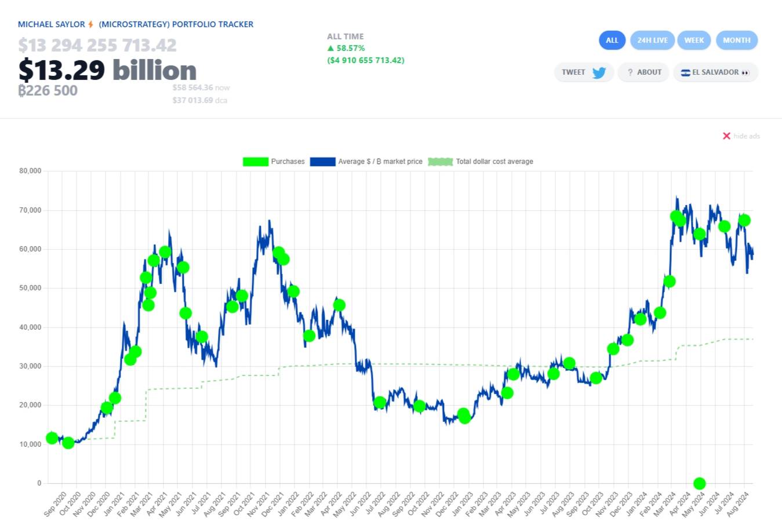Click the ALL TIME label

tap(345, 37)
